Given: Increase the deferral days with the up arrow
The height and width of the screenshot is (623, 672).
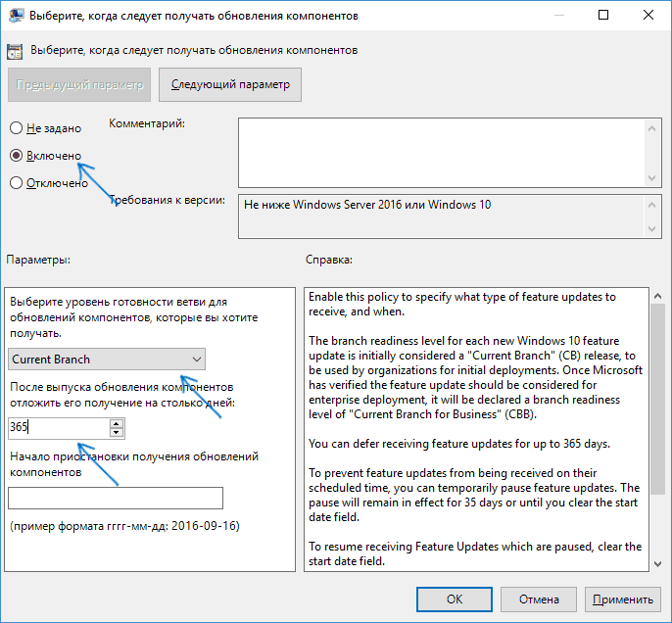Looking at the screenshot, I should click(x=117, y=423).
